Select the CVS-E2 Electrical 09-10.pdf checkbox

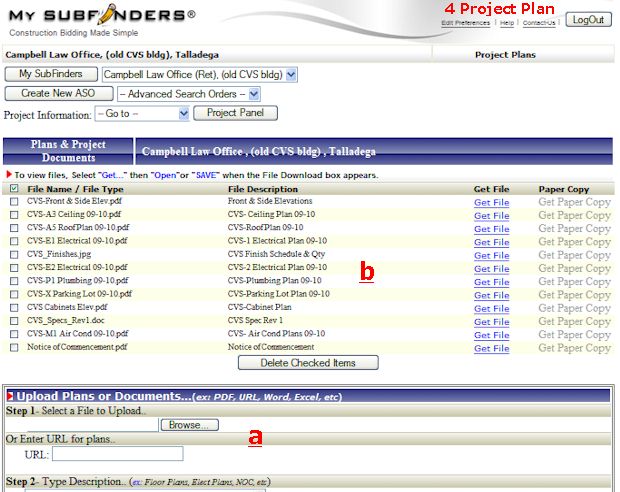(14, 268)
